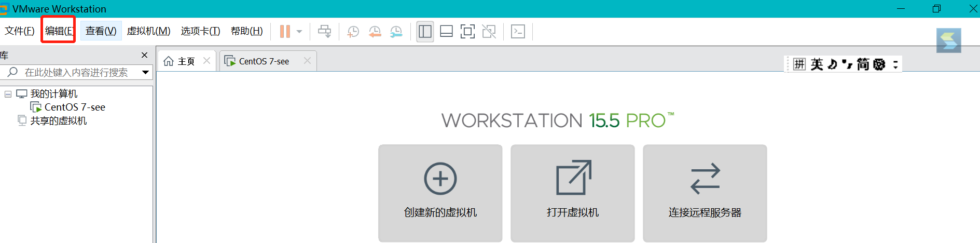Toggle the thumbnail bar view button
980x243 pixels.
[446, 31]
